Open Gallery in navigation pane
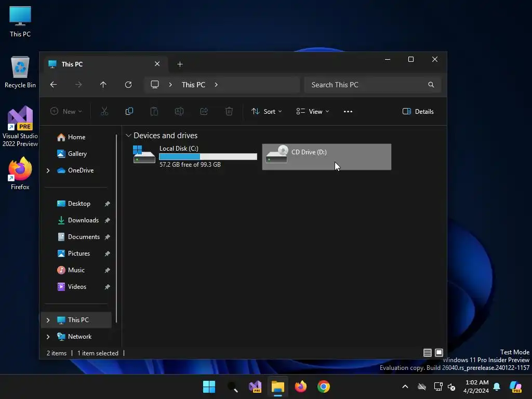This screenshot has width=532, height=399. [77, 154]
